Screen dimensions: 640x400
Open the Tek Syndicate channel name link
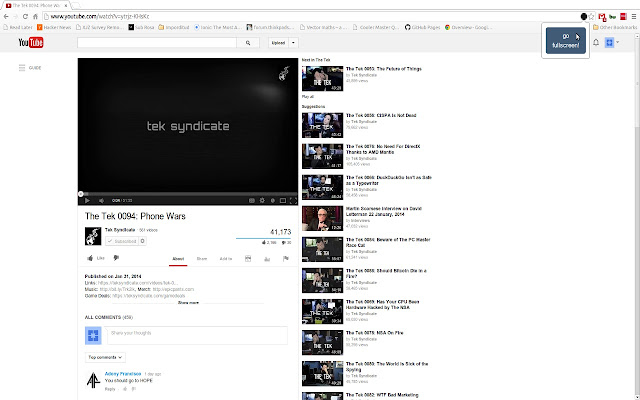(120, 230)
